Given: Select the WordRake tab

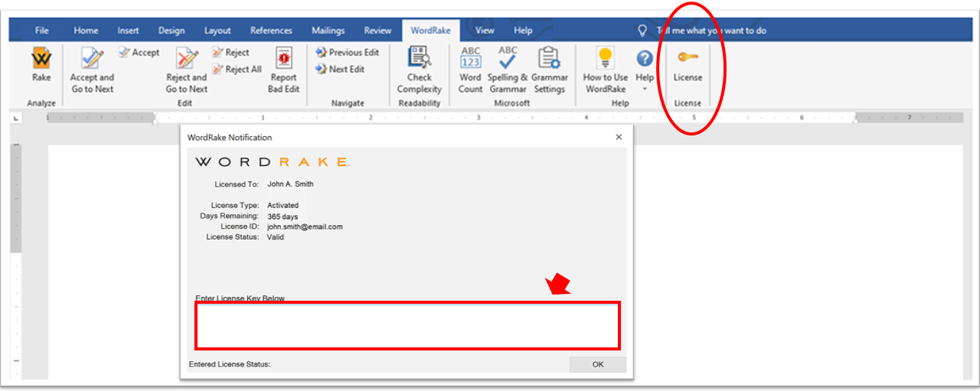Looking at the screenshot, I should [430, 31].
